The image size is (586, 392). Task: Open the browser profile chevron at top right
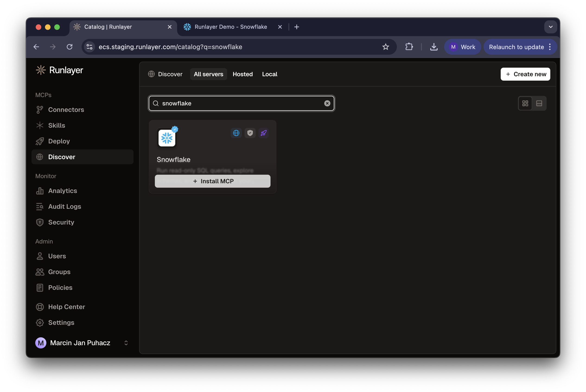click(550, 27)
